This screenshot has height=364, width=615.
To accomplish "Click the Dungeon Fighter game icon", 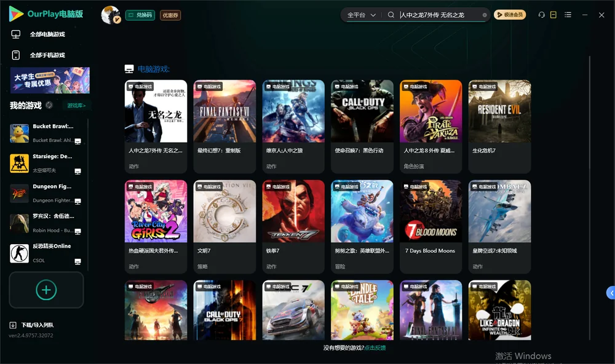I will tap(19, 193).
